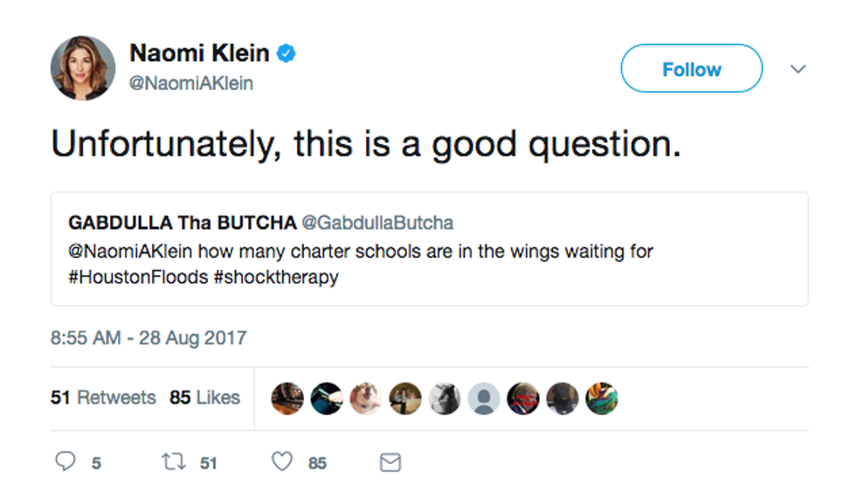
Task: Click the envelope direct message icon
Action: [390, 463]
